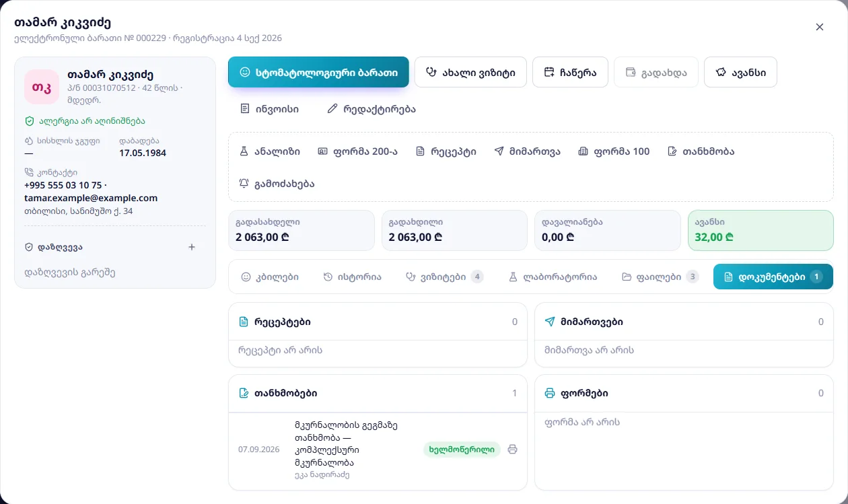The width and height of the screenshot is (848, 504).
Task: Click the მიმართვები section header
Action: pyautogui.click(x=684, y=322)
